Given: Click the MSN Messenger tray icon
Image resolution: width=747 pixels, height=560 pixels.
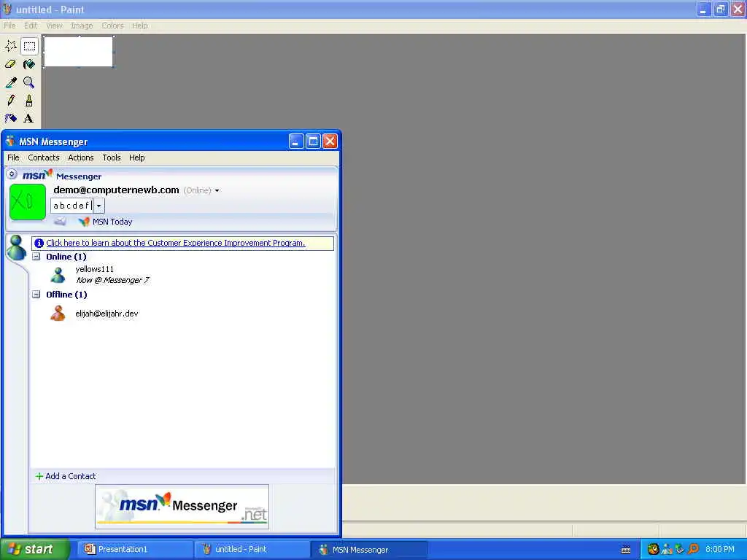Looking at the screenshot, I should 667,549.
